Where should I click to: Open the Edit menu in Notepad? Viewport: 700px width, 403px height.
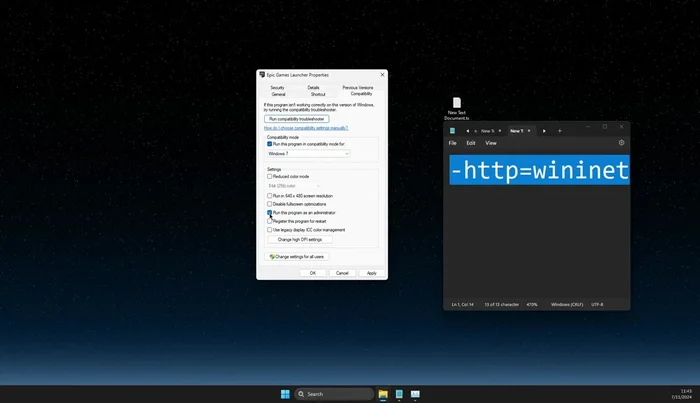pos(470,143)
